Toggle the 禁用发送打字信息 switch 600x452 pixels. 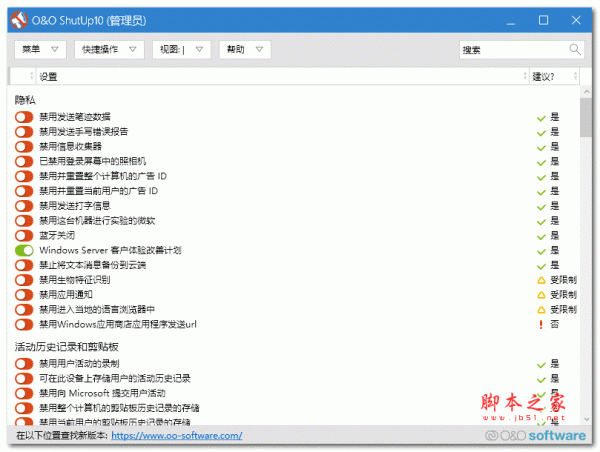[24, 206]
